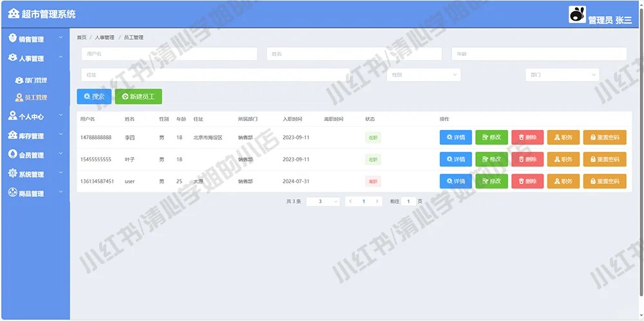Click the administrator avatar image
This screenshot has height=321, width=644.
(x=577, y=14)
